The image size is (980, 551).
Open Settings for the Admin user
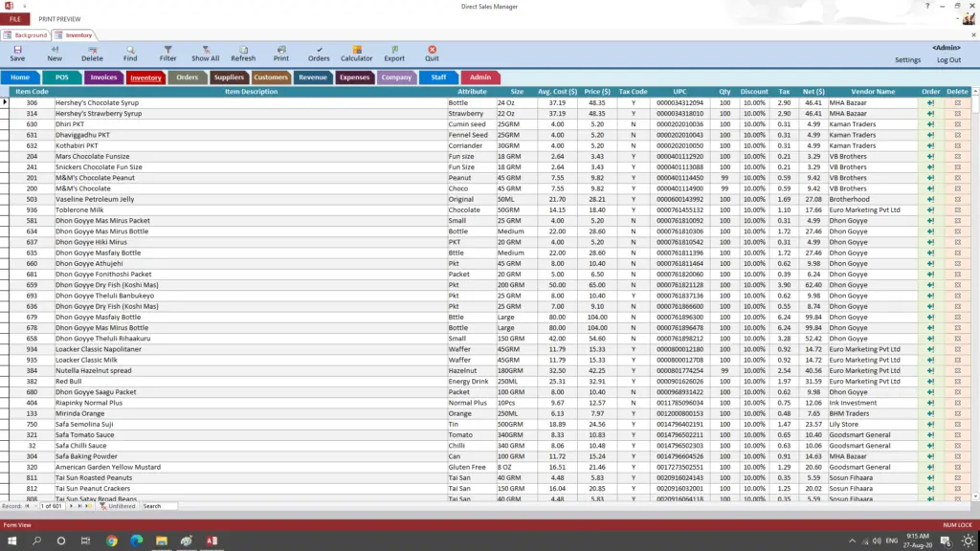coord(907,59)
